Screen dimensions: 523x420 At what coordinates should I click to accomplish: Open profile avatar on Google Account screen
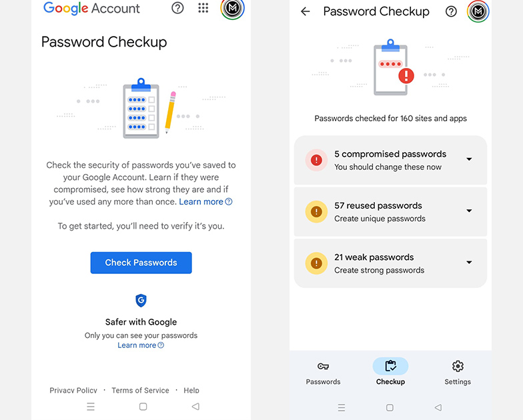232,8
